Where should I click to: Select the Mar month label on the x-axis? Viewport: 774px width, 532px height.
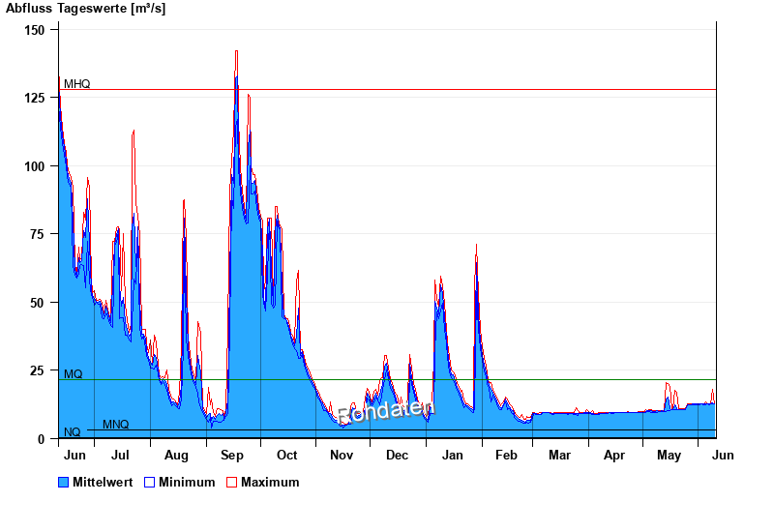click(560, 455)
